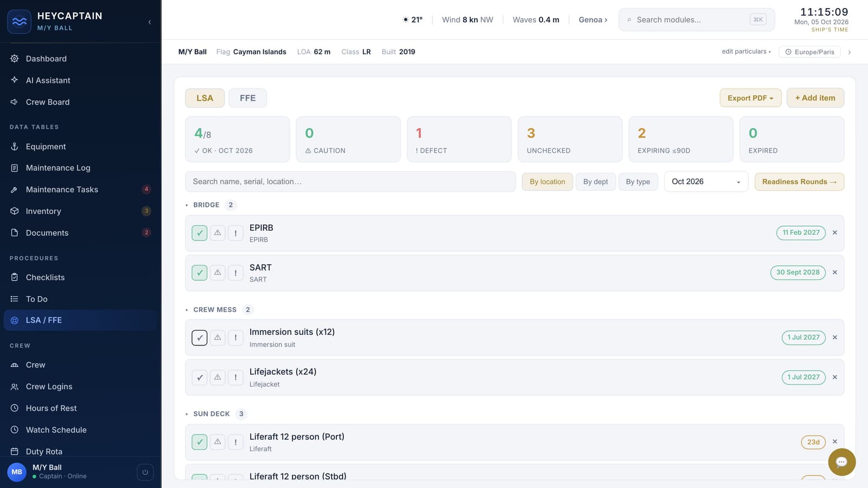The width and height of the screenshot is (868, 488).
Task: Mark Immersion suits (x12) as OK
Action: (200, 338)
